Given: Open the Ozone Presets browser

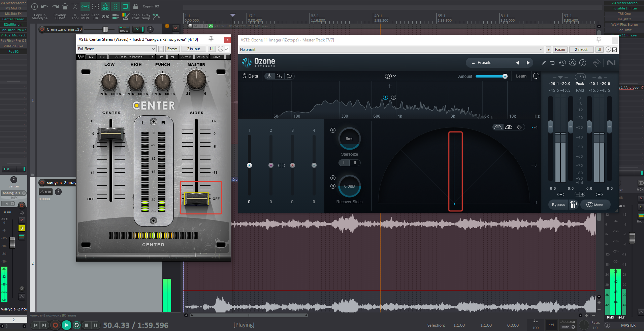Looking at the screenshot, I should (x=484, y=63).
